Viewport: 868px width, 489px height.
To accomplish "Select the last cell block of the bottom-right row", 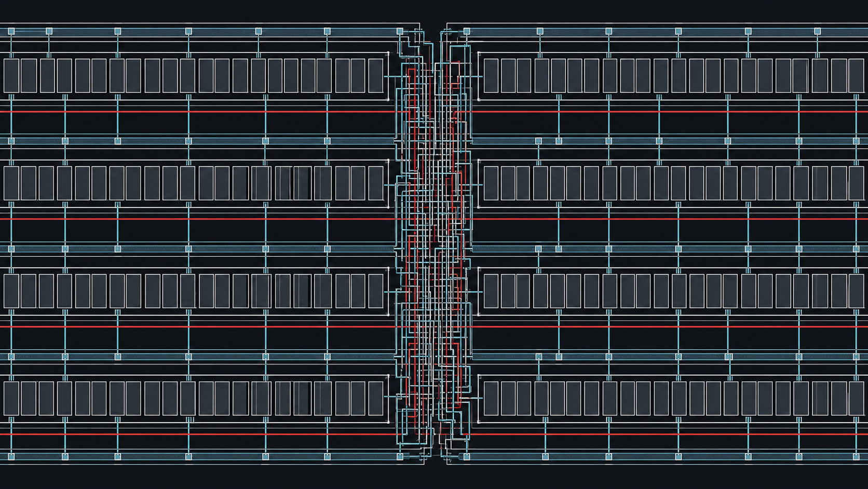I will coord(857,398).
